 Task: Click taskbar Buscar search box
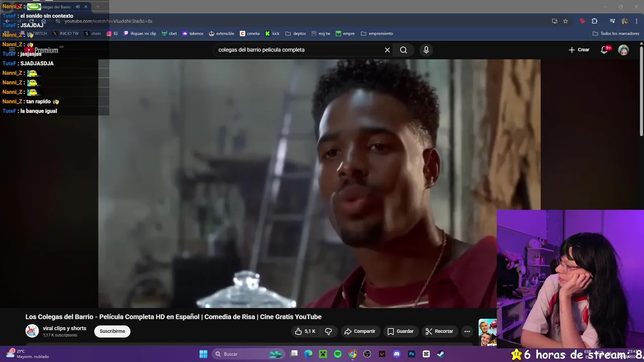(x=249, y=354)
